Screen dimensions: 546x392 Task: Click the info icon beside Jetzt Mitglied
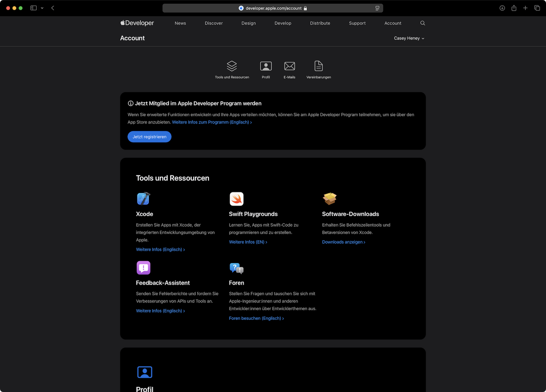(130, 103)
